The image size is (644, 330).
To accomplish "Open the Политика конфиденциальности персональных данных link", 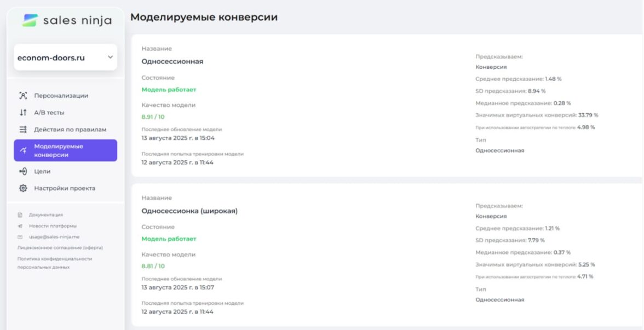I will click(x=55, y=263).
